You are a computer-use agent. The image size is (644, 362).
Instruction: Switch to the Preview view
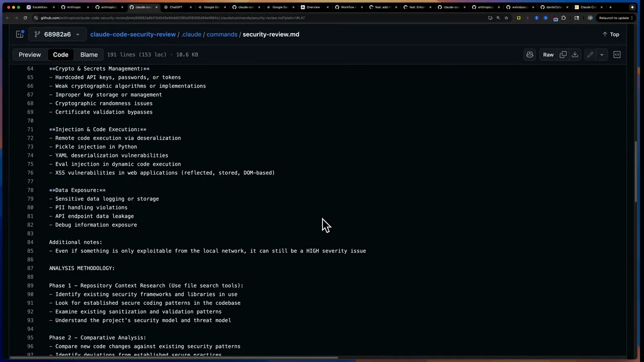point(30,55)
